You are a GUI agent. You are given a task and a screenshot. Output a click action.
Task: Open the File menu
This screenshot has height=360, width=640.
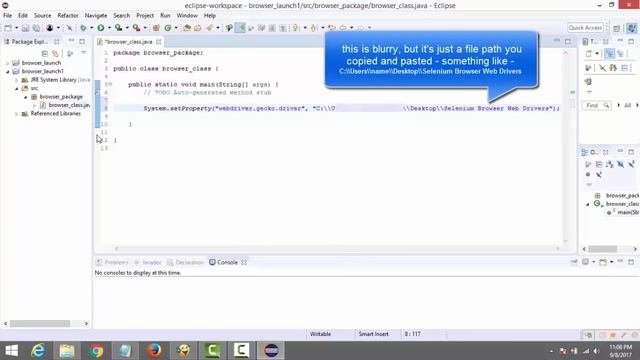(x=7, y=16)
